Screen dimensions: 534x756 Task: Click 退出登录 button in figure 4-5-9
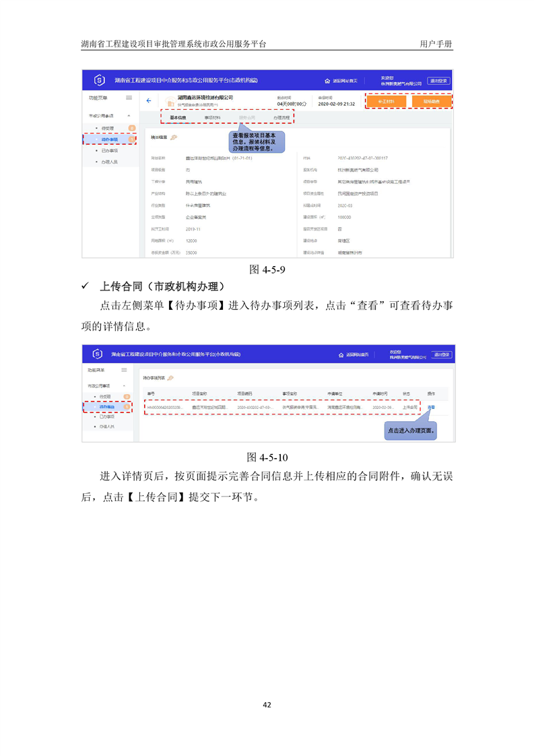pyautogui.click(x=438, y=81)
